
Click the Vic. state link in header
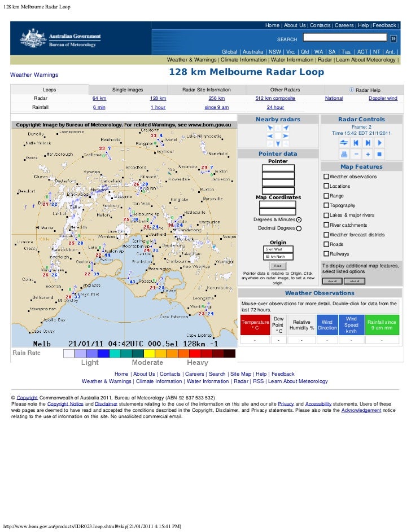(x=290, y=51)
